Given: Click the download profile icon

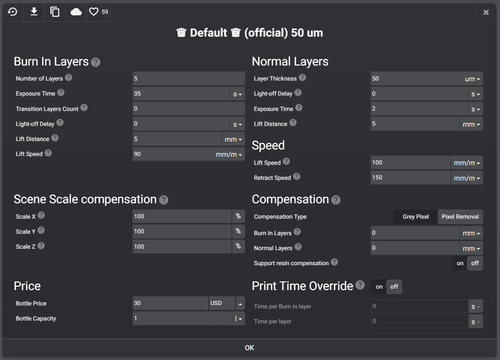Looking at the screenshot, I should coord(34,12).
